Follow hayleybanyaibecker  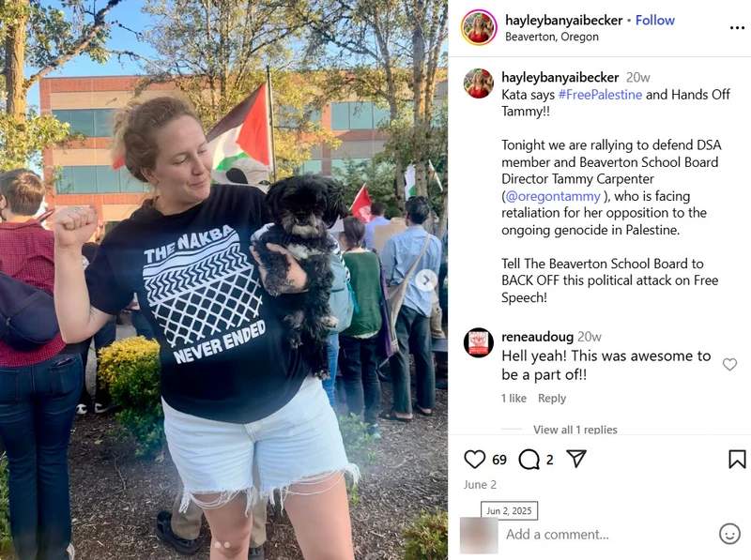click(x=654, y=20)
